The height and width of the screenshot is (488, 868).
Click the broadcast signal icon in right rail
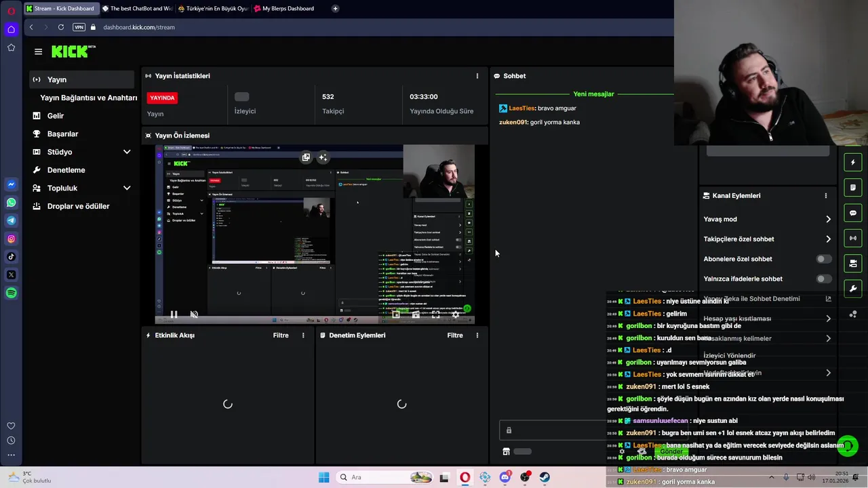click(853, 238)
